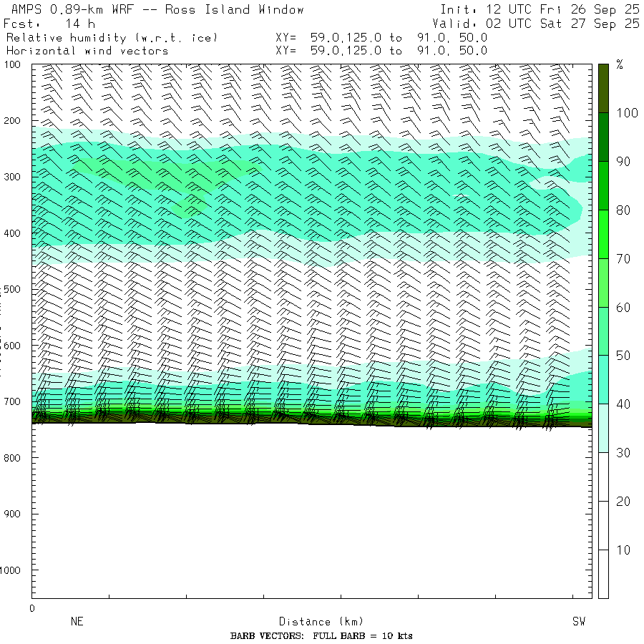Click the XY coordinates on the wind vectors line

click(381, 51)
